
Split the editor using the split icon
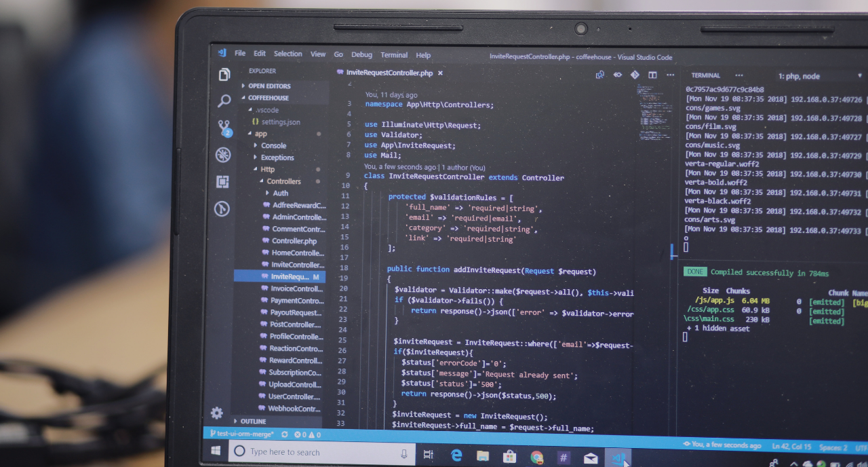point(652,75)
